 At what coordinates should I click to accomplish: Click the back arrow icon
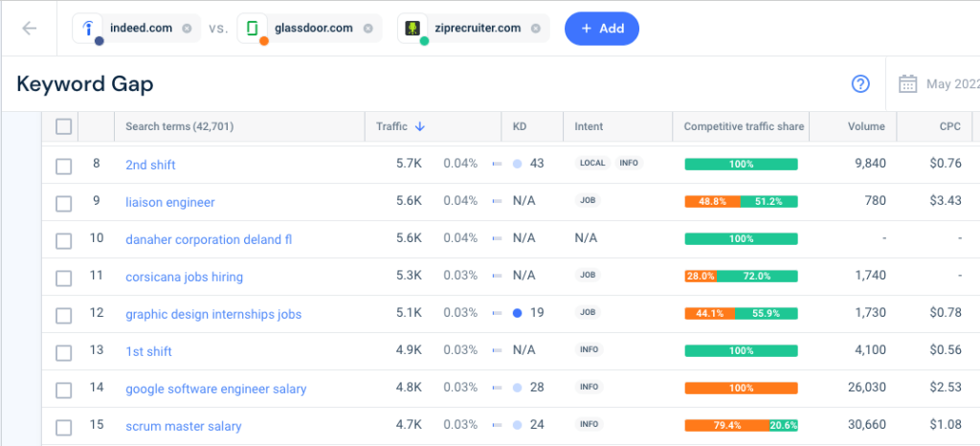(x=30, y=29)
